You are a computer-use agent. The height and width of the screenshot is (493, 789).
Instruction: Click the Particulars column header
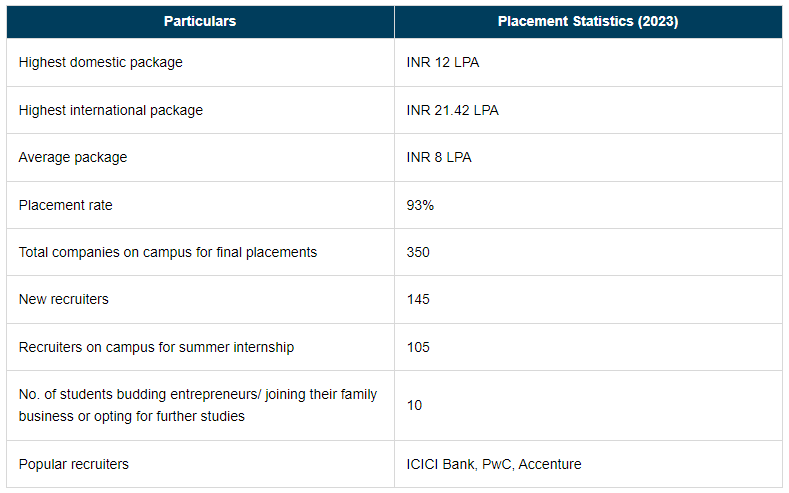point(200,21)
